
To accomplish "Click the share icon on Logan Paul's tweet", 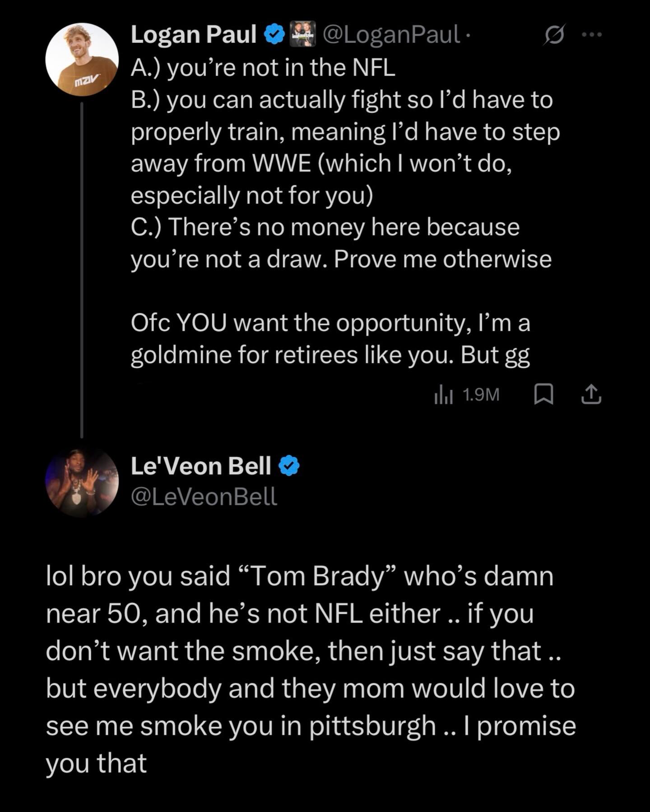I will click(x=591, y=394).
